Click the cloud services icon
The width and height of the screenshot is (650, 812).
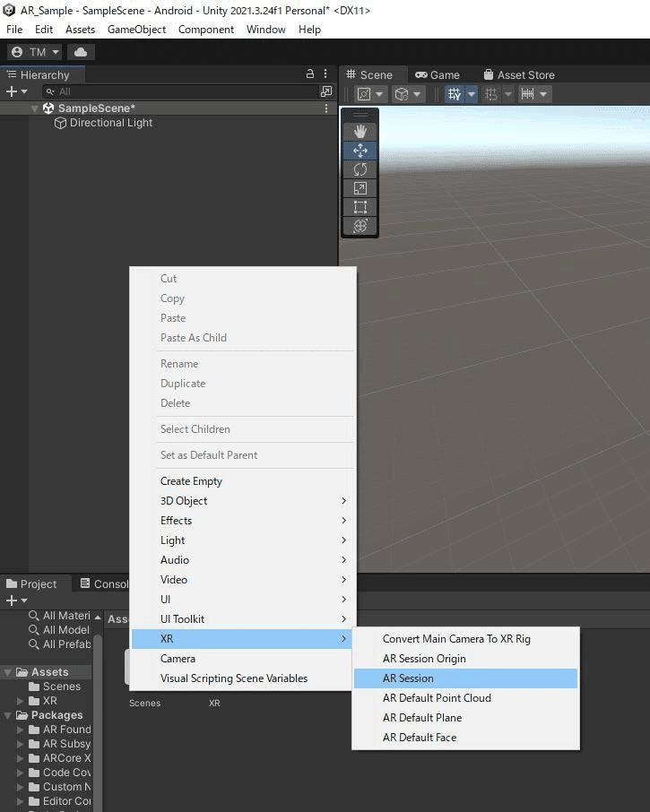pyautogui.click(x=81, y=52)
